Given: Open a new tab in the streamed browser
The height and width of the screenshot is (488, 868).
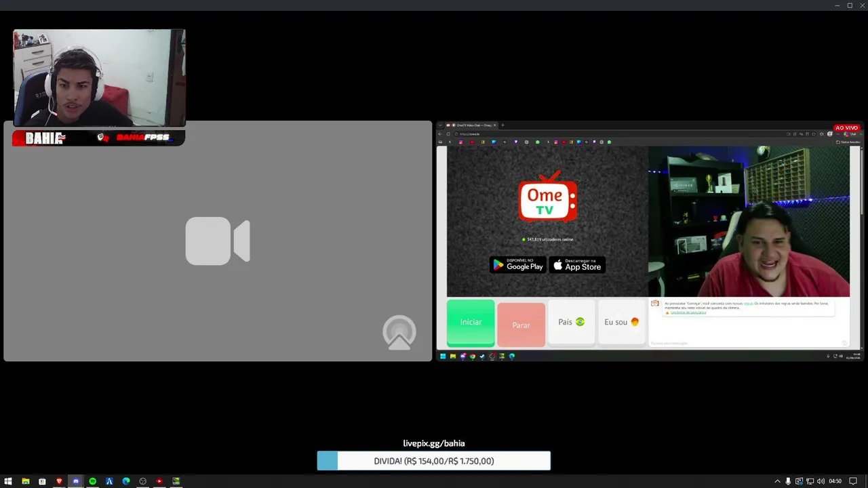Looking at the screenshot, I should click(502, 125).
